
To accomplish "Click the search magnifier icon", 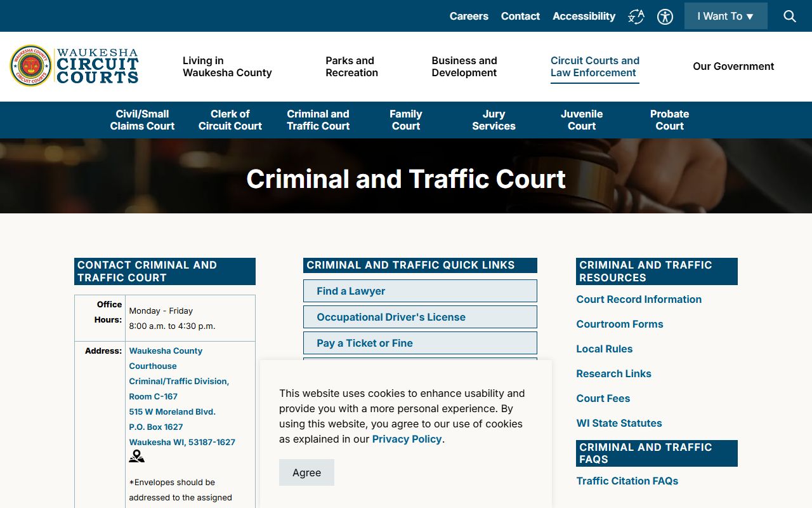I will pyautogui.click(x=790, y=17).
